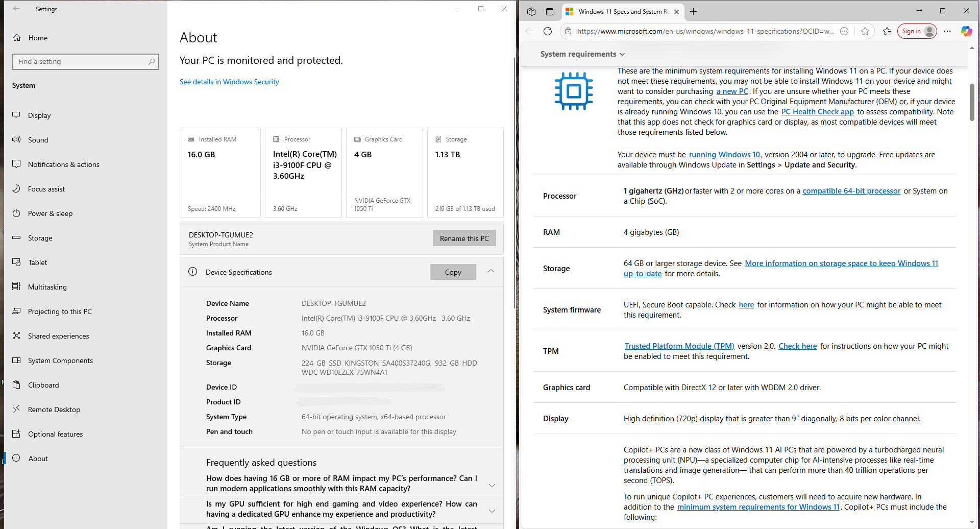The image size is (980, 529).
Task: Open minimum system requirements for Windows 11 link
Action: 758,507
